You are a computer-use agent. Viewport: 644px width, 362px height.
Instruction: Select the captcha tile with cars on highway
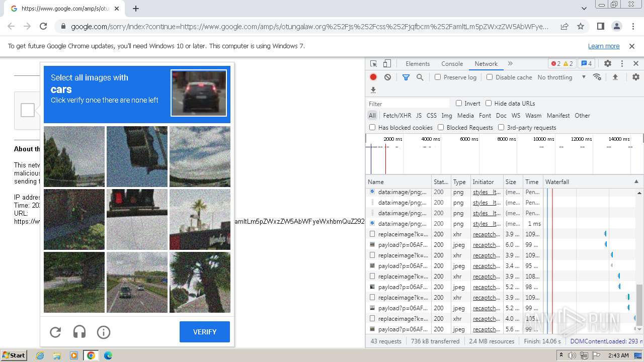137,282
